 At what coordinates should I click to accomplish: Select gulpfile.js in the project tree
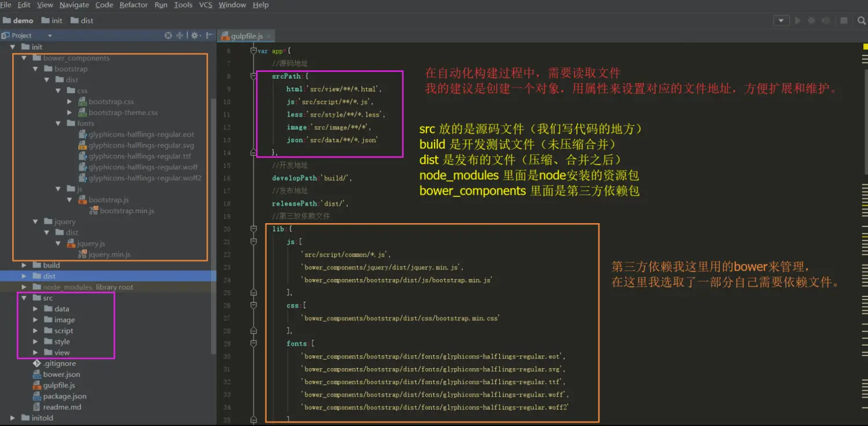[59, 386]
